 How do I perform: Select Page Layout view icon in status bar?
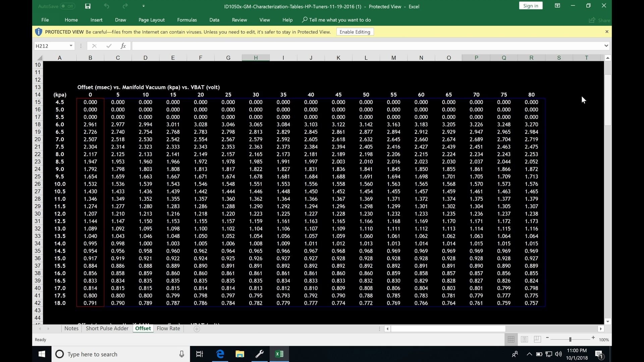click(524, 339)
